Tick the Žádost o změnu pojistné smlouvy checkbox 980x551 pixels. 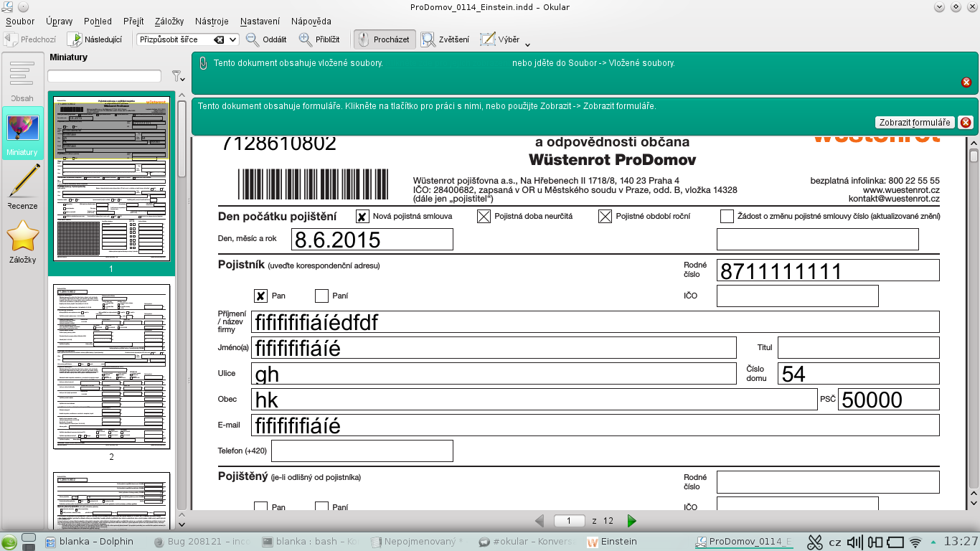(x=727, y=216)
